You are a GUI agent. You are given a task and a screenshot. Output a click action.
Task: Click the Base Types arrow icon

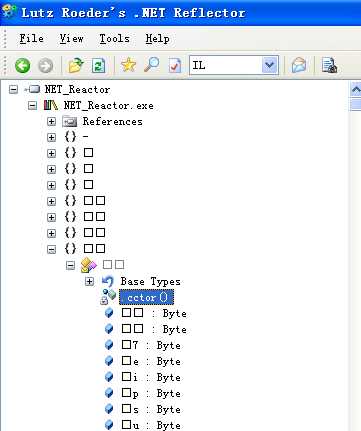point(108,281)
